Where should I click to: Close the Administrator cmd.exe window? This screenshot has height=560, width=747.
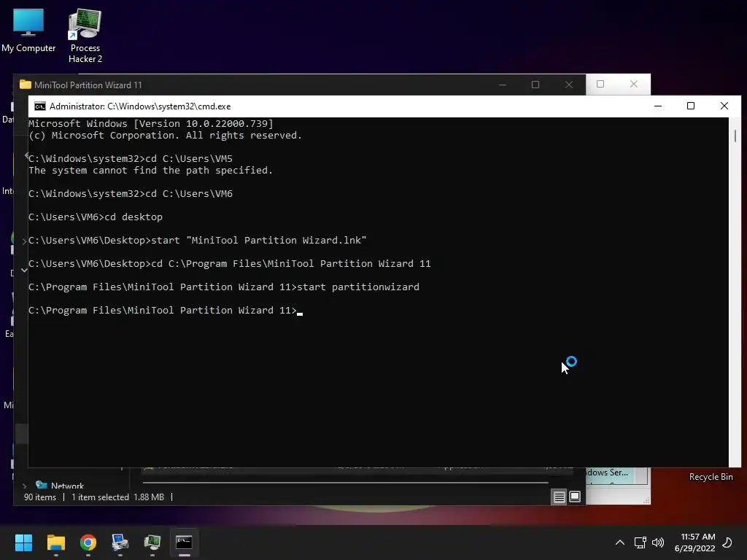click(x=724, y=106)
